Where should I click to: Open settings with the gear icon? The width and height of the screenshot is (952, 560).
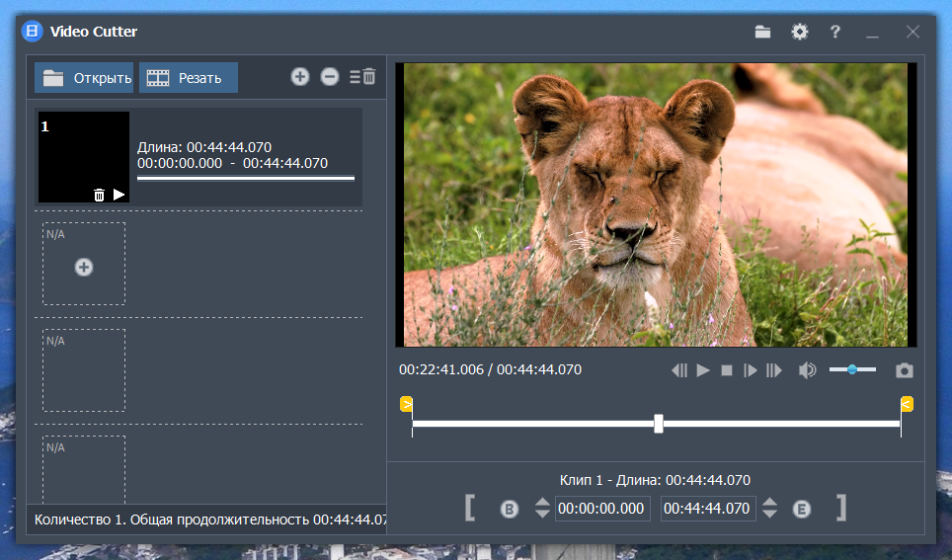tap(800, 32)
